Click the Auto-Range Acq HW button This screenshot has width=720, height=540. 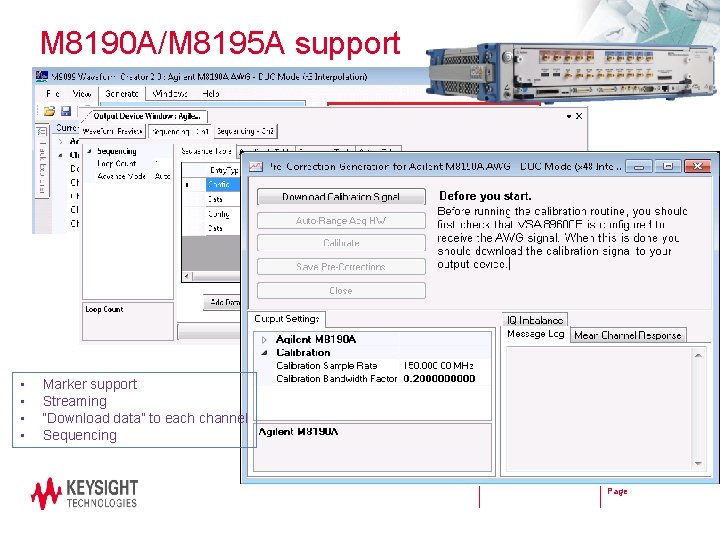(341, 221)
